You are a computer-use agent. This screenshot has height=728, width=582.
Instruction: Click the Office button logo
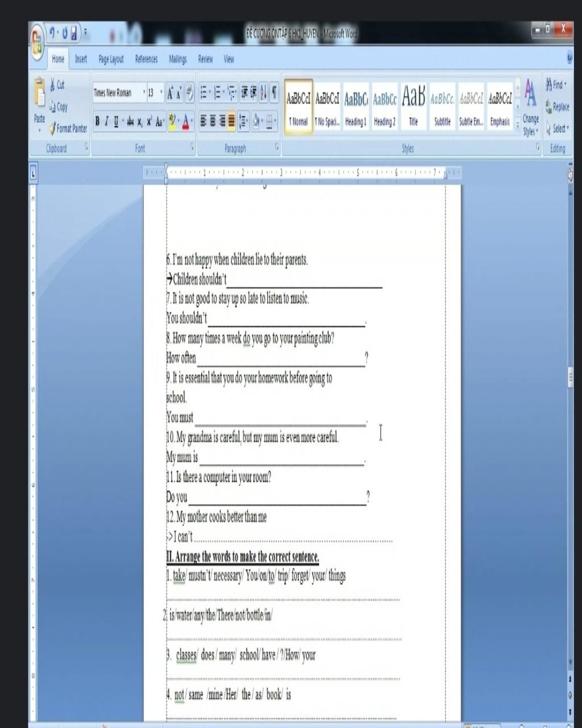point(38,41)
